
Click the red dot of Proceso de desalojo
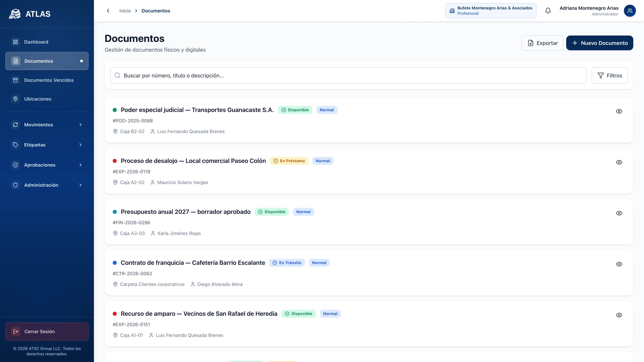click(115, 161)
